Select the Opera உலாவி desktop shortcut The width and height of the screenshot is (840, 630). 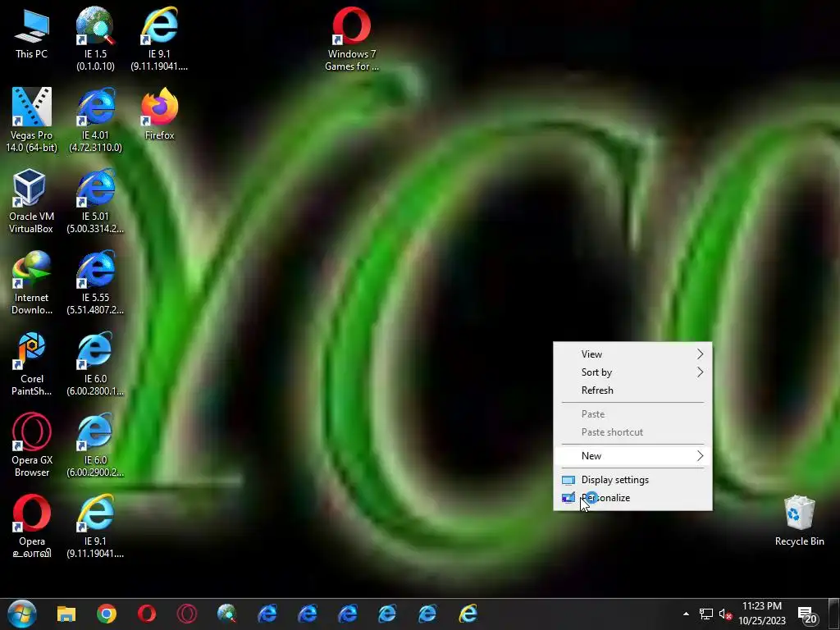pos(32,527)
